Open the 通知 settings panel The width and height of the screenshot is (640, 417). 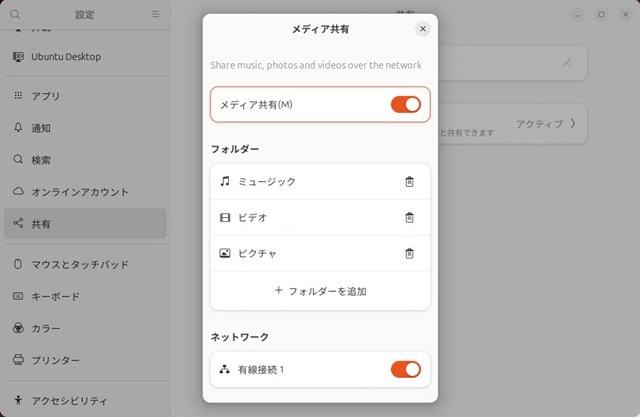[x=40, y=128]
